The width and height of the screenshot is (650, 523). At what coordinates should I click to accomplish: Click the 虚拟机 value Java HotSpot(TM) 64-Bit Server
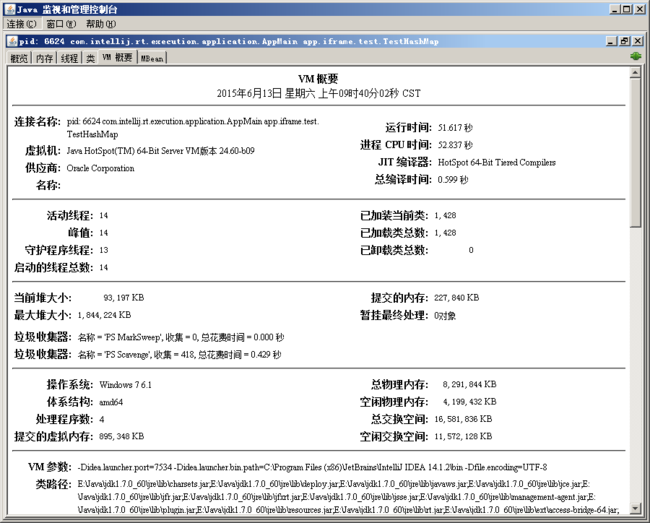160,151
